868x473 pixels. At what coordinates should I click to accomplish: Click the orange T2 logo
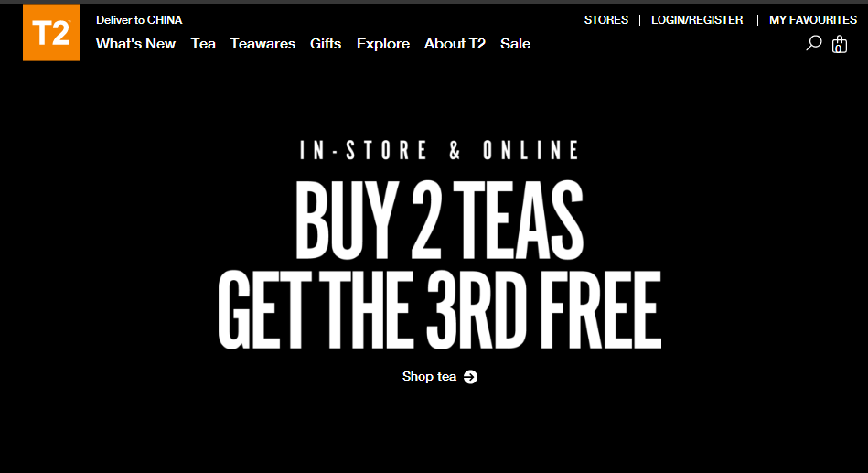(51, 33)
